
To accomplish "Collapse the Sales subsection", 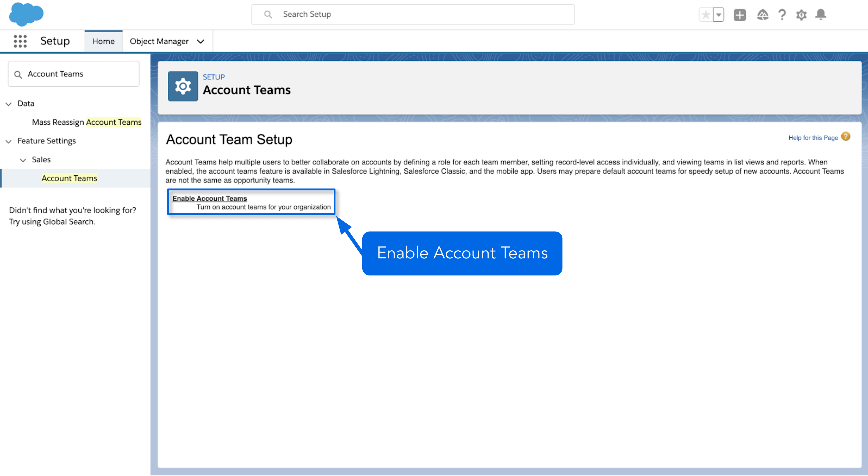I will pos(23,160).
